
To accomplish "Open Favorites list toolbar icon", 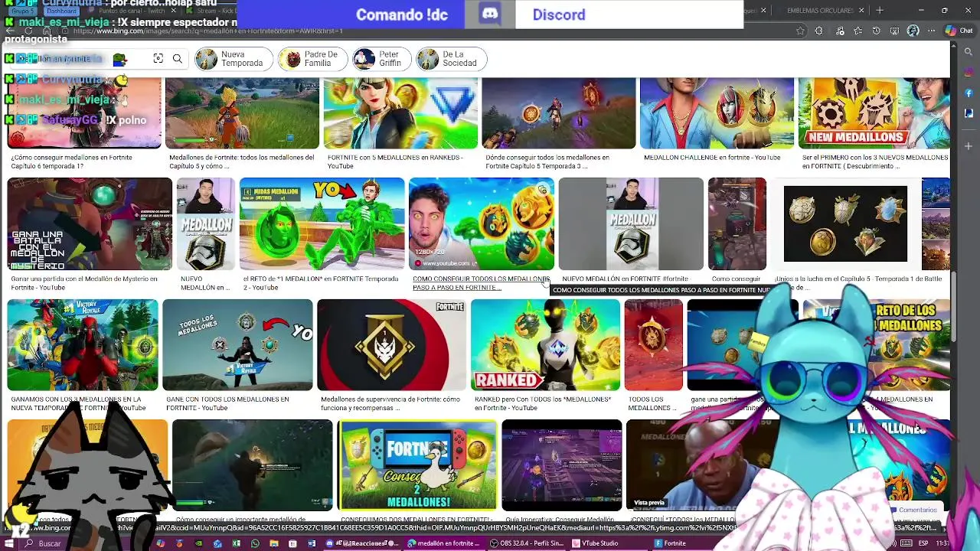I will pos(858,31).
